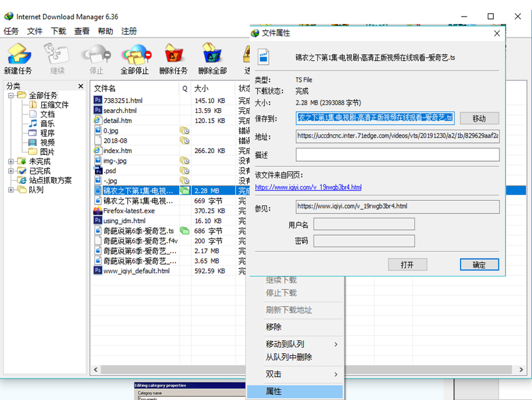Click the queue icon in 0.jpg row
This screenshot has width=532, height=400.
(185, 130)
